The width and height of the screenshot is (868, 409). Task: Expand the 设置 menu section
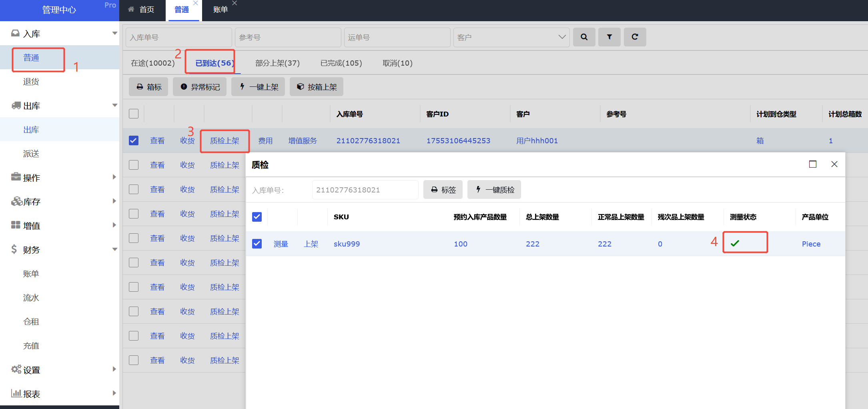[x=115, y=369]
